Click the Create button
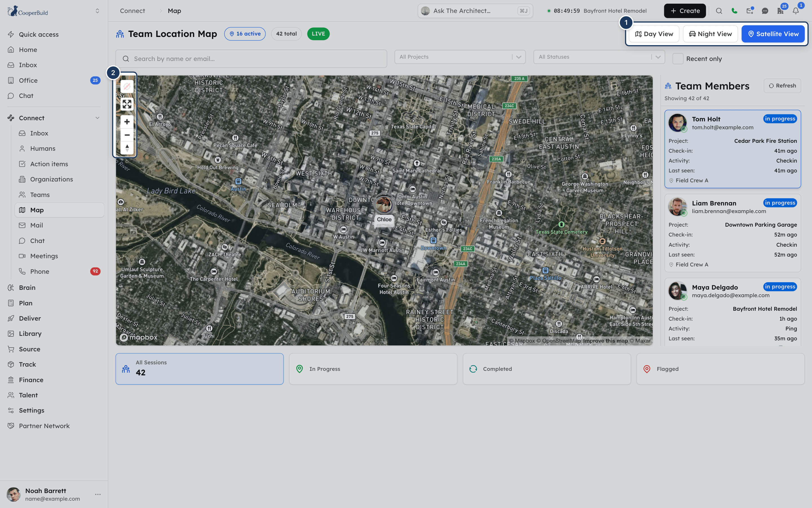The width and height of the screenshot is (812, 508). coord(685,11)
